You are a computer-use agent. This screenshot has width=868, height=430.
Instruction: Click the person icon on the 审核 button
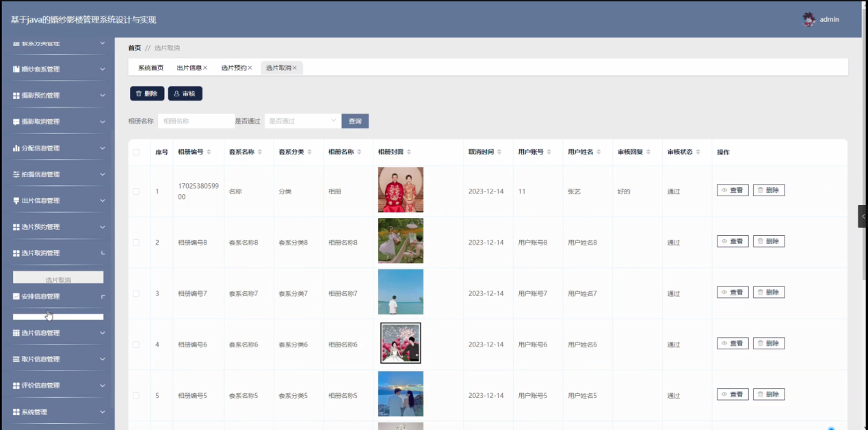click(177, 93)
